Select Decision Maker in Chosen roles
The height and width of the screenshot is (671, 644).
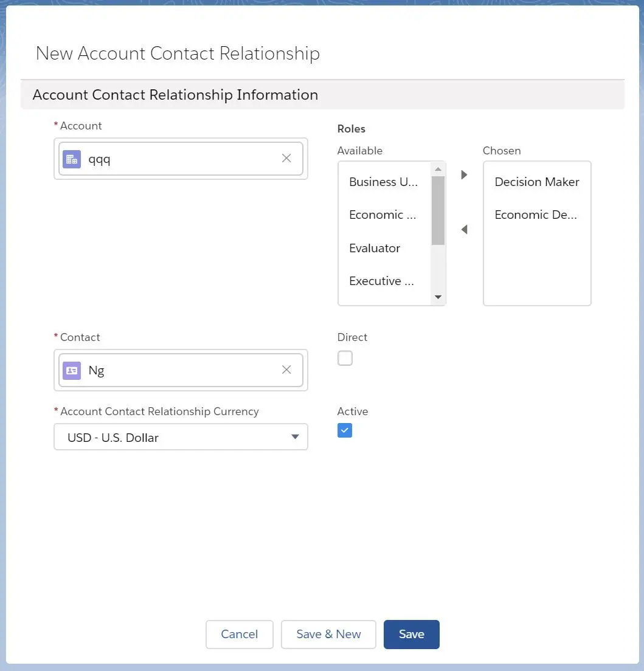[537, 182]
